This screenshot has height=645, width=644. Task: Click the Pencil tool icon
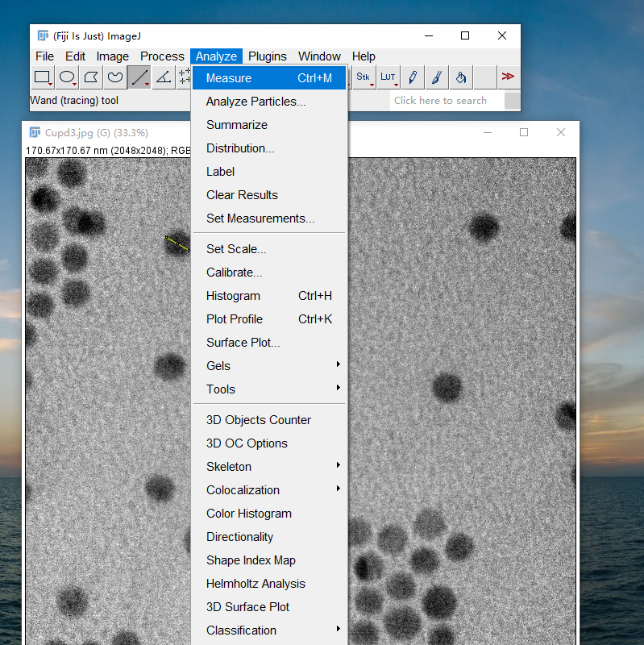pos(413,77)
